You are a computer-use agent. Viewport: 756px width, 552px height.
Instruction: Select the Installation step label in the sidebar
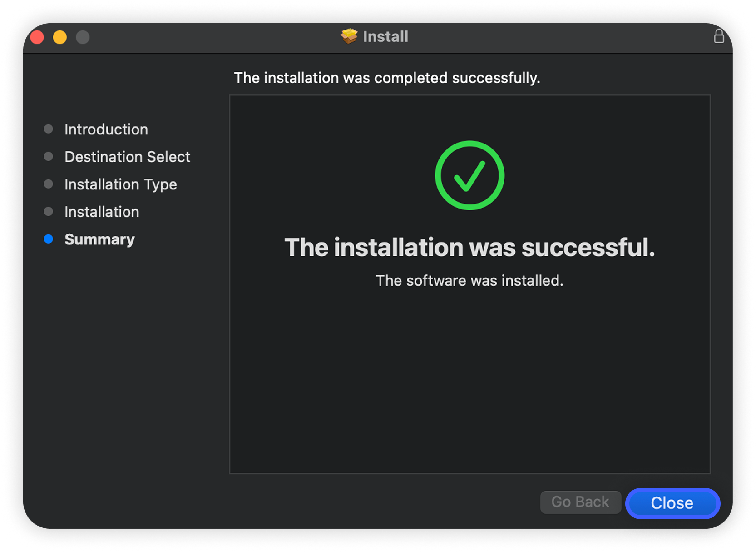(102, 212)
